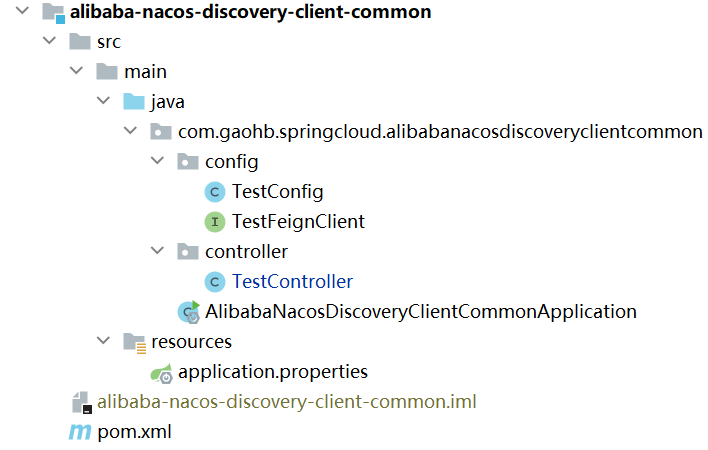Click the Spring Boot application run icon
The height and width of the screenshot is (450, 708).
(189, 312)
